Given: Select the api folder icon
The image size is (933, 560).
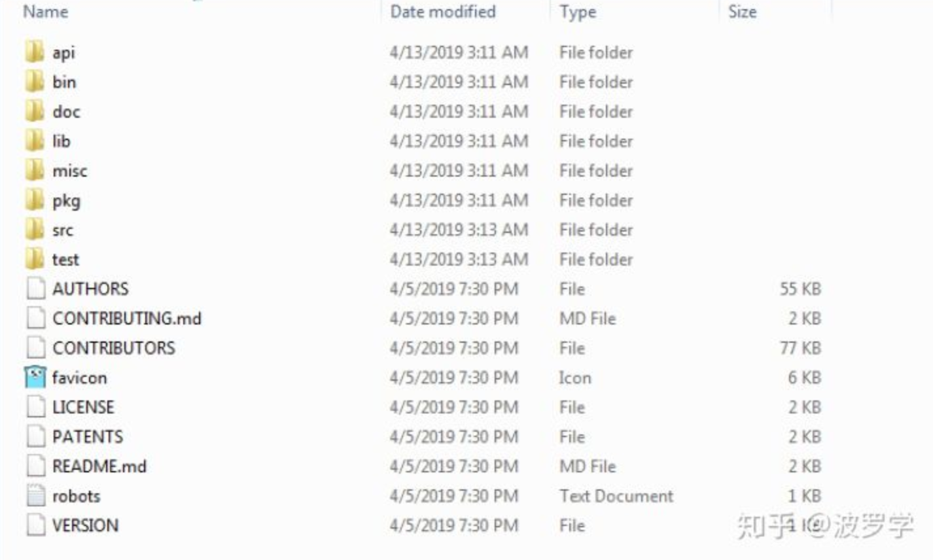Looking at the screenshot, I should pyautogui.click(x=35, y=52).
